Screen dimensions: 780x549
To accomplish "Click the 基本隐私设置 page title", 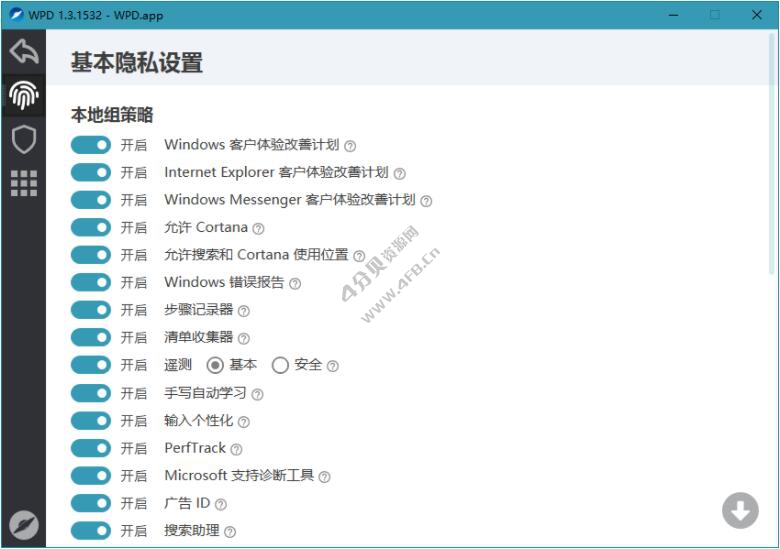I will pos(136,63).
